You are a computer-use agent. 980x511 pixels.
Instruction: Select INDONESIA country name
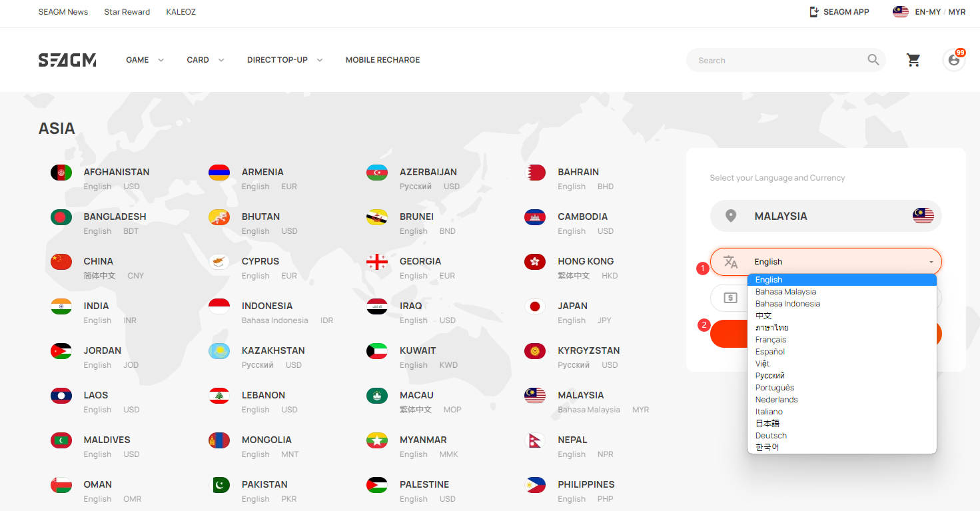tap(267, 306)
